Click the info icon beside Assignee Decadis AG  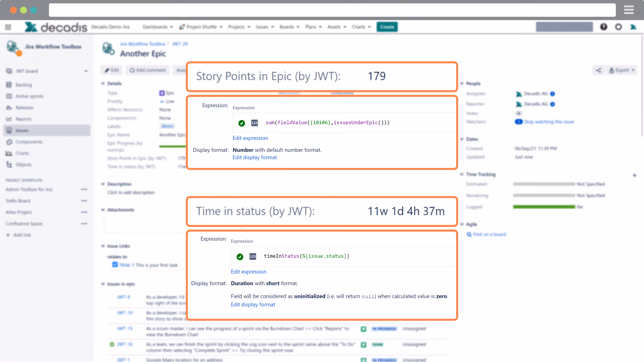tap(552, 94)
